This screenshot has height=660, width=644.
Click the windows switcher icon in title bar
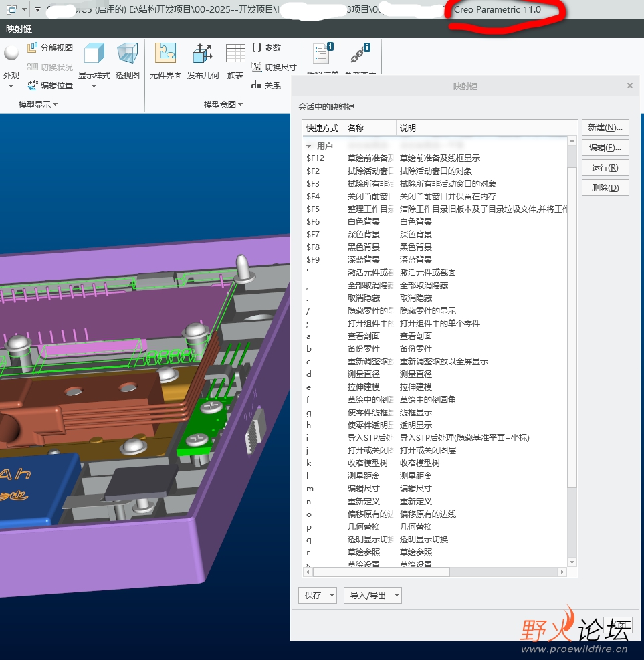(11, 9)
